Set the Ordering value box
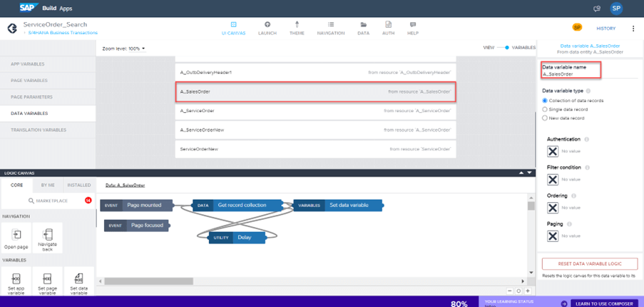The height and width of the screenshot is (307, 644). click(x=553, y=208)
